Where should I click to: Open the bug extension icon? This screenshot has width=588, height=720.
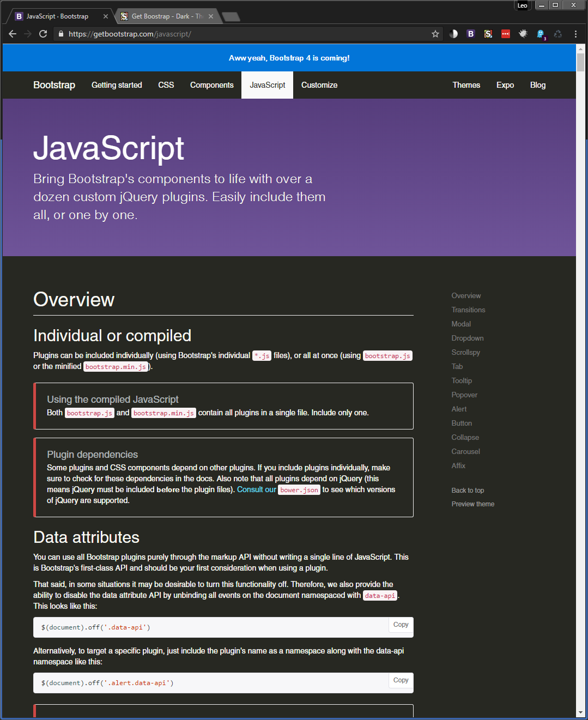coord(523,34)
